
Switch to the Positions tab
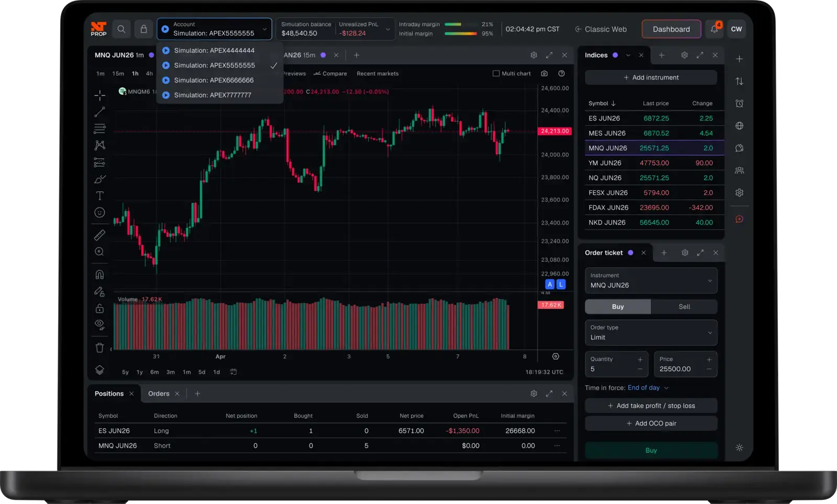tap(109, 394)
